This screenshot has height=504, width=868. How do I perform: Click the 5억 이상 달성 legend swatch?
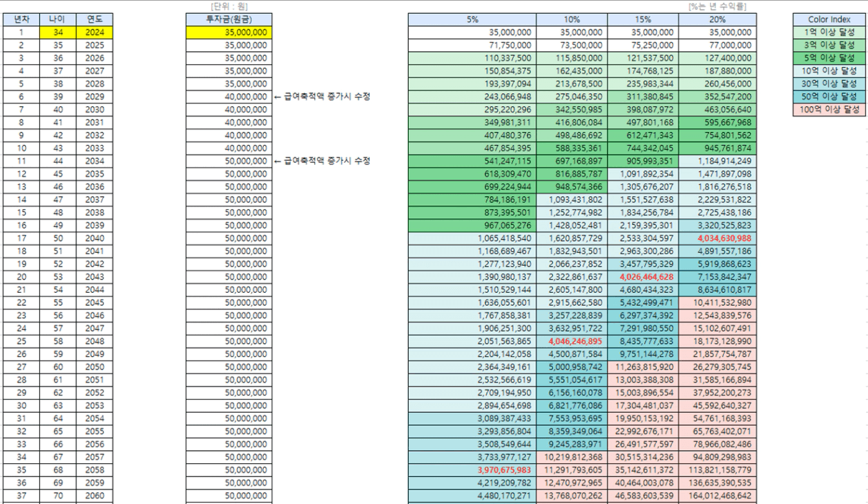click(829, 58)
